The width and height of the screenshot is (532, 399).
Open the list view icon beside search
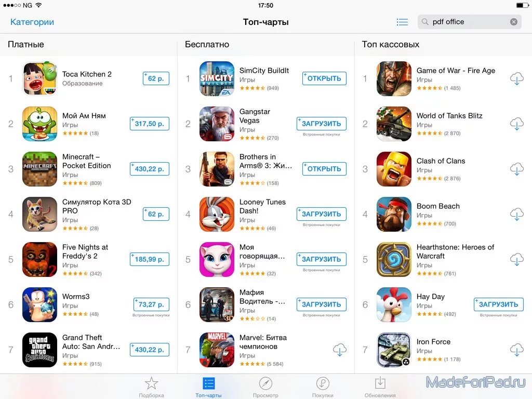402,22
